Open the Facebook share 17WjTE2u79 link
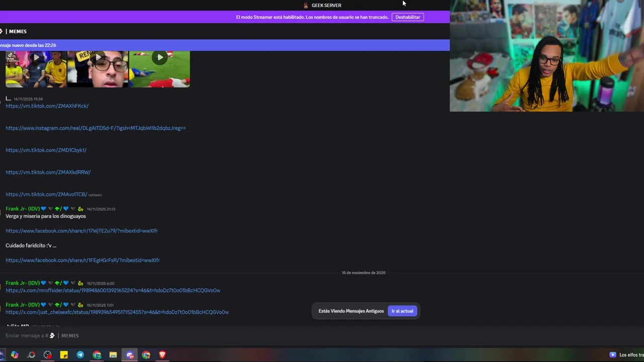This screenshot has height=362, width=644. (82, 231)
